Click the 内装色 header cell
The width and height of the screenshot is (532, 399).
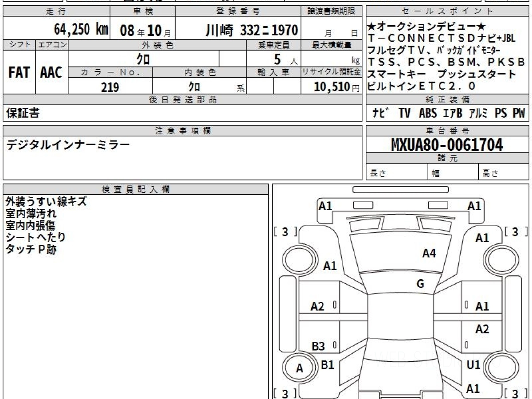199,72
